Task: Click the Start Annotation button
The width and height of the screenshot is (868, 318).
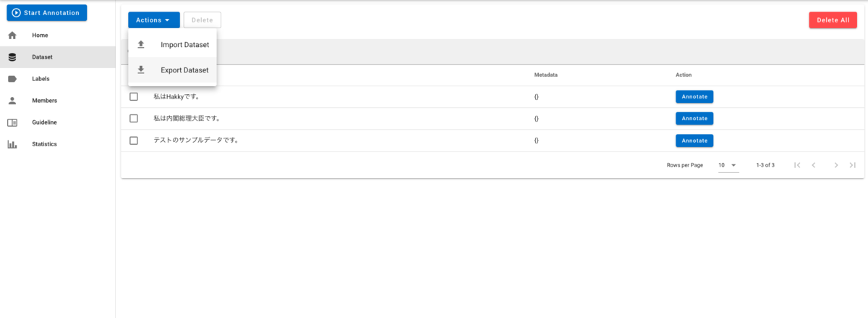Action: (47, 12)
